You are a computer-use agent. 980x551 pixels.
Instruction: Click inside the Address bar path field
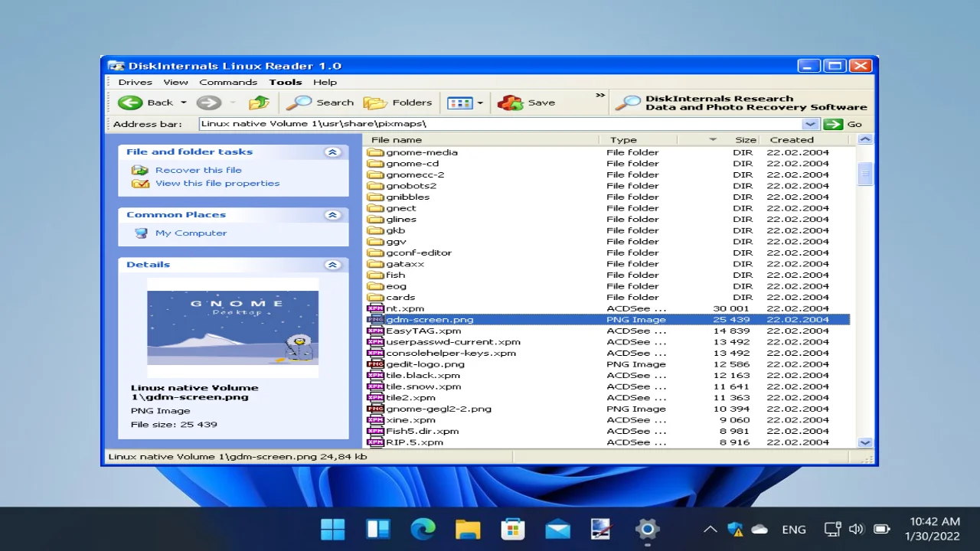click(500, 124)
